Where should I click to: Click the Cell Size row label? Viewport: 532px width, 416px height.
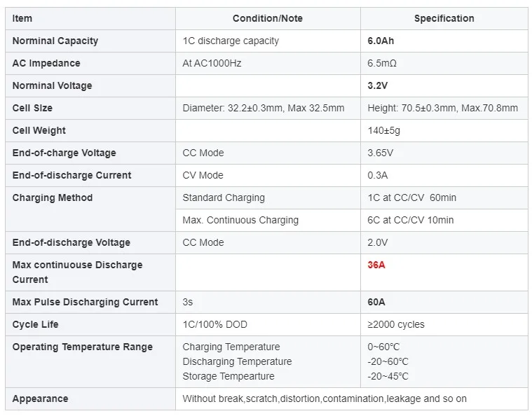[x=32, y=108]
